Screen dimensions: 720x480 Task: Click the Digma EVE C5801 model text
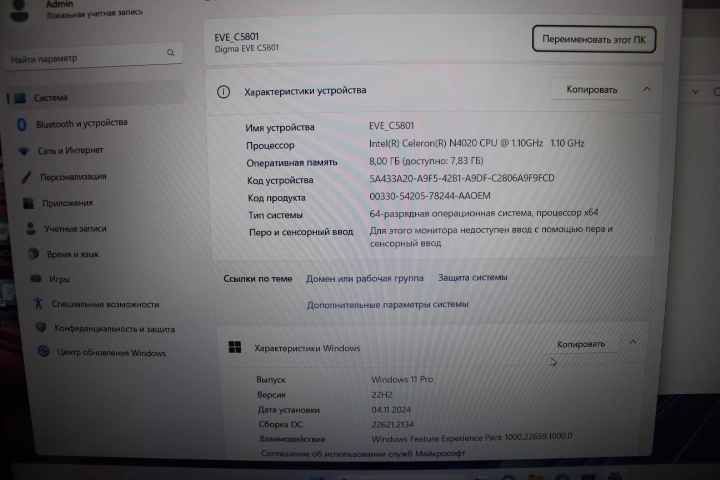coord(247,48)
